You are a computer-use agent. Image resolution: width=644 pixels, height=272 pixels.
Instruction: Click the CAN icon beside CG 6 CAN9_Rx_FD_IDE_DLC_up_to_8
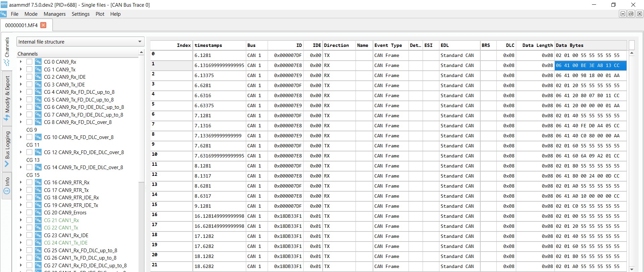(x=38, y=107)
